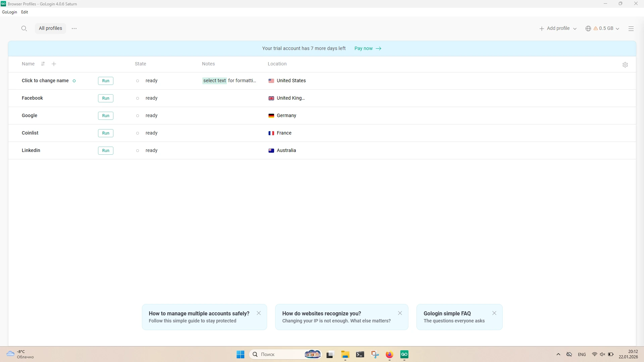The image size is (644, 362).
Task: Close the How do websites recognize you card
Action: 400,313
